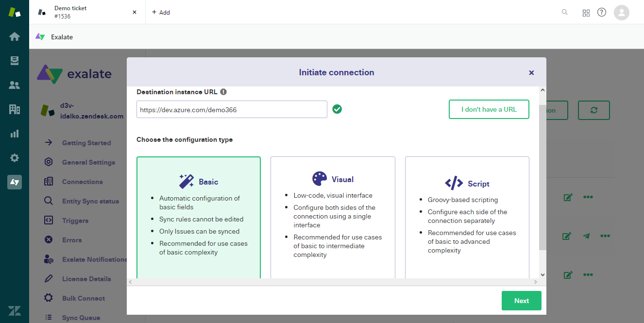Click edit icon on second connection row
This screenshot has height=323, width=644.
pos(567,236)
